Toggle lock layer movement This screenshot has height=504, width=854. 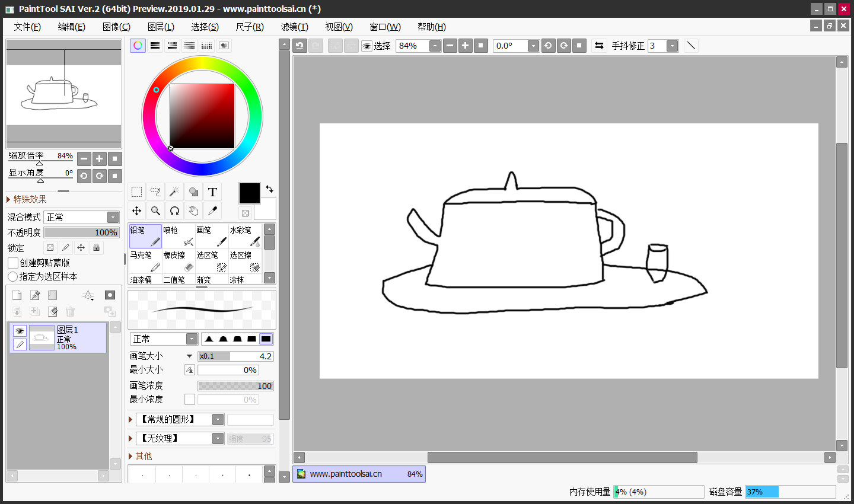point(81,248)
